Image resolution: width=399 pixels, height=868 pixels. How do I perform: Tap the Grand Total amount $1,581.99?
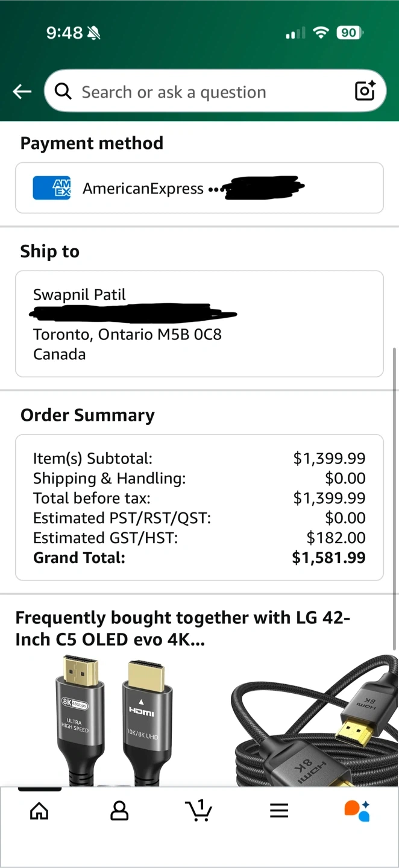click(x=328, y=558)
